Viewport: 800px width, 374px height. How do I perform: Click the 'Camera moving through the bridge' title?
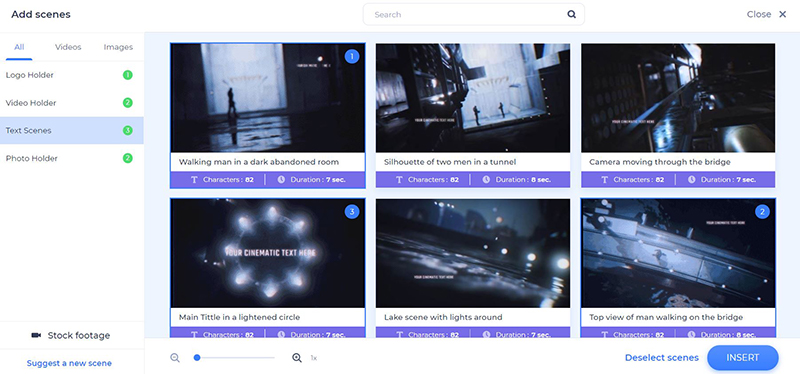[x=660, y=162]
